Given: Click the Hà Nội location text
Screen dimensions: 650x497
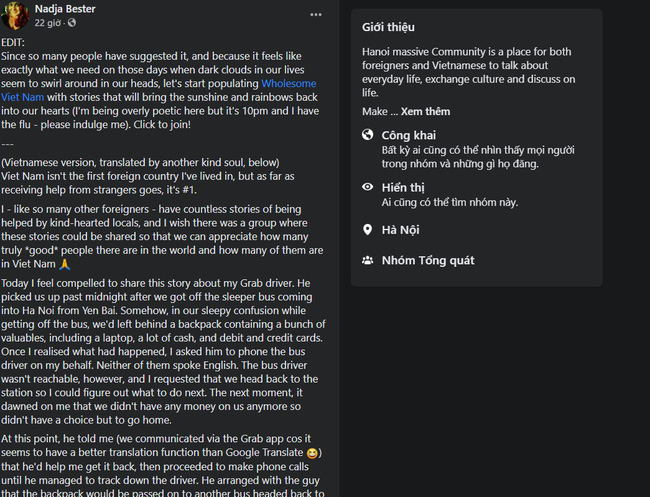Looking at the screenshot, I should pyautogui.click(x=400, y=230).
